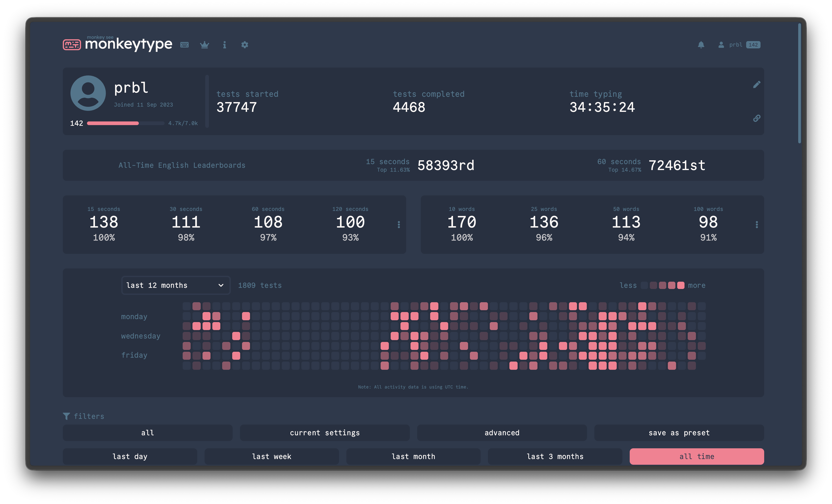Click the All-Time English Leaderboards label

point(182,165)
